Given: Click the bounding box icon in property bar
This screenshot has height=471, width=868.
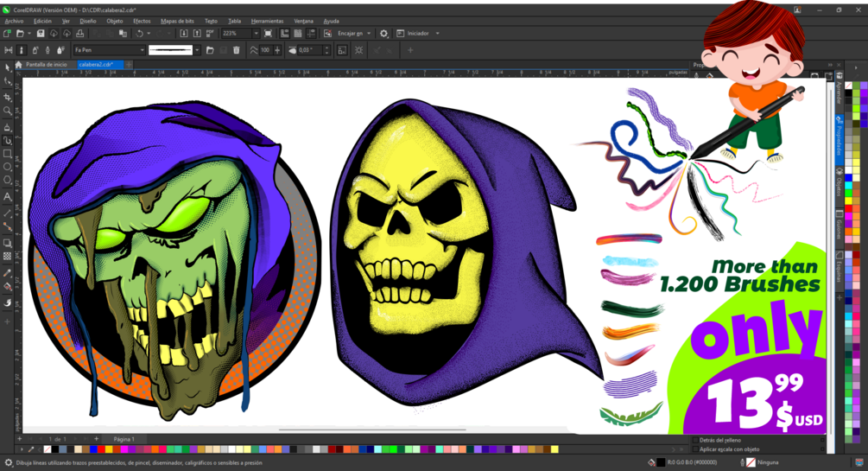Looking at the screenshot, I should click(342, 50).
